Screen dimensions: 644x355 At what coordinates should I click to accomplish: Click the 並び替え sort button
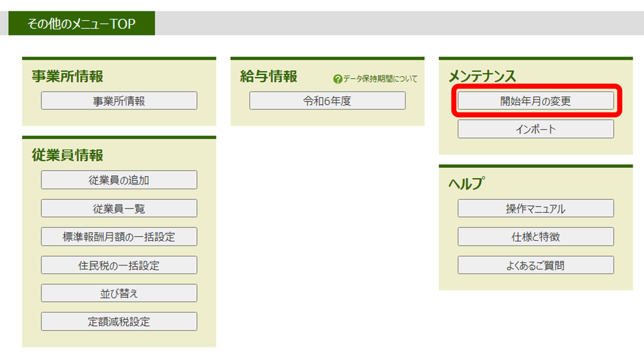(x=119, y=293)
